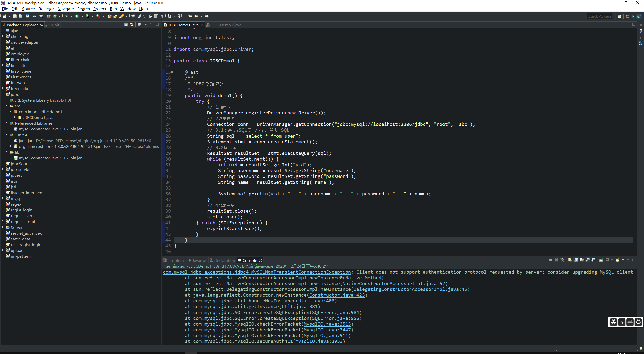Select JDBCDemo1.java in Package Explorer
This screenshot has height=354, width=644.
point(38,117)
